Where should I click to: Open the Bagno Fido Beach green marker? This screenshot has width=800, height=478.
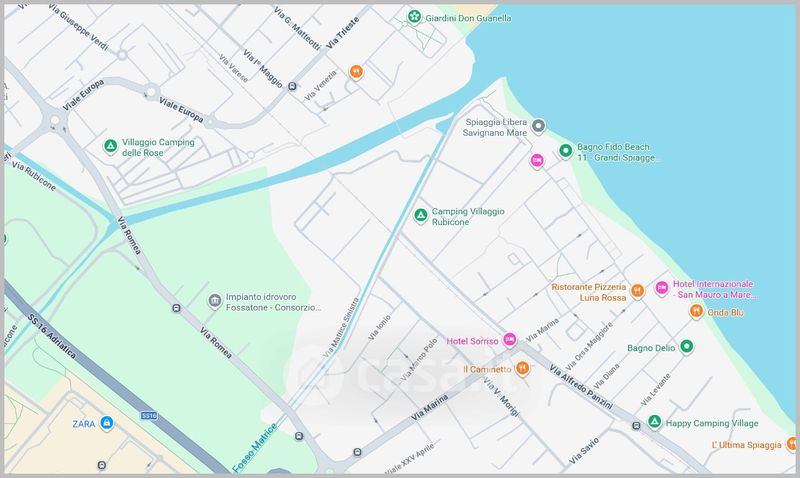(565, 151)
